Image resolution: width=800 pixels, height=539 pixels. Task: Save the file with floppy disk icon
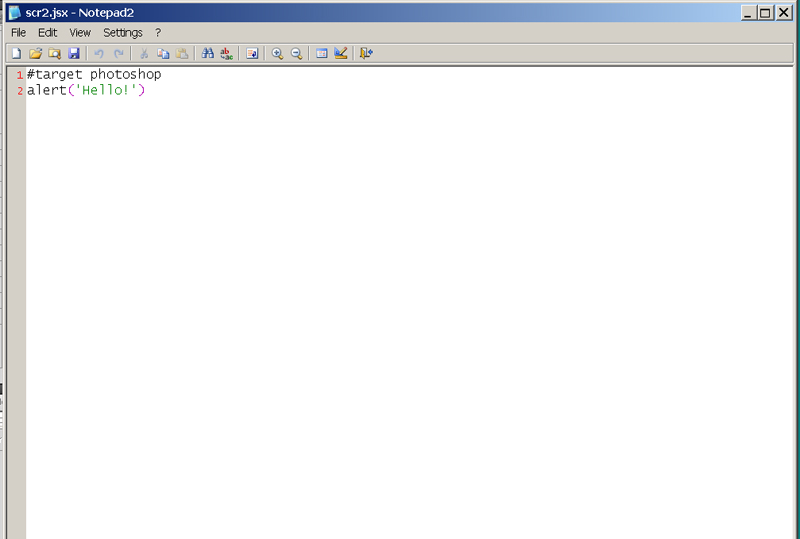pos(74,53)
